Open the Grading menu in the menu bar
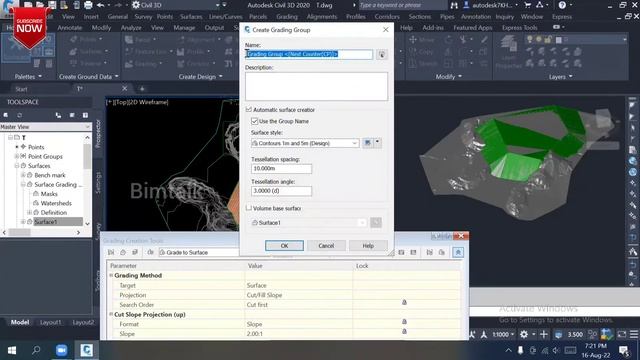Screen dimensions: 640x360 point(287,17)
